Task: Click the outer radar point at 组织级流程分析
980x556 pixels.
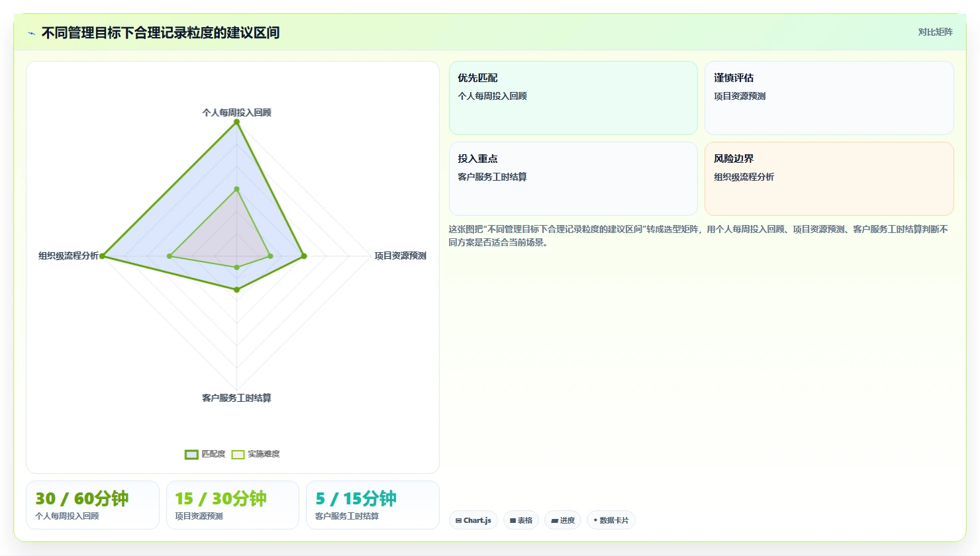Action: point(102,256)
